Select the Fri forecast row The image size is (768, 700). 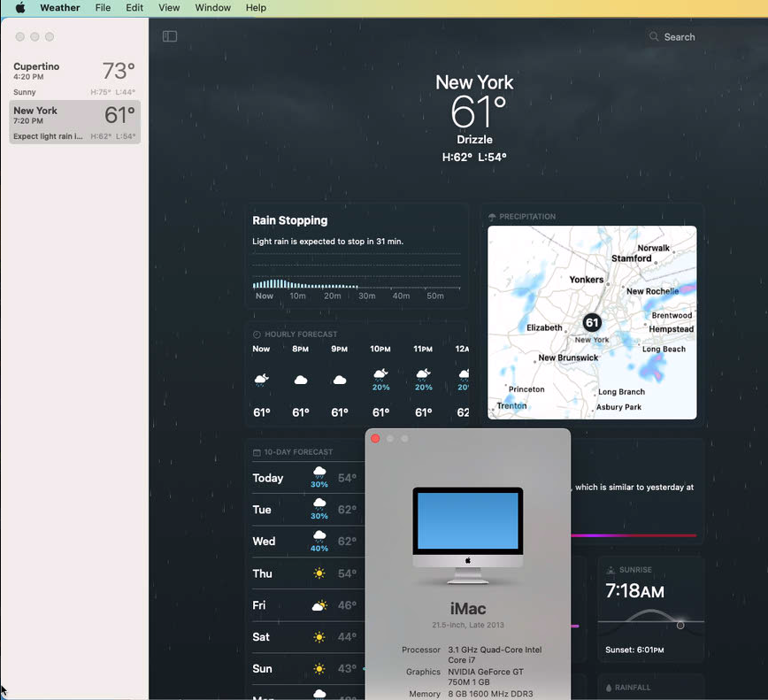point(309,605)
